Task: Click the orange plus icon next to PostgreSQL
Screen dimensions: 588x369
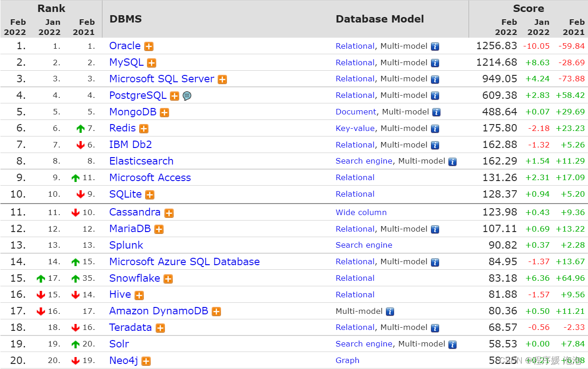Action: tap(175, 96)
